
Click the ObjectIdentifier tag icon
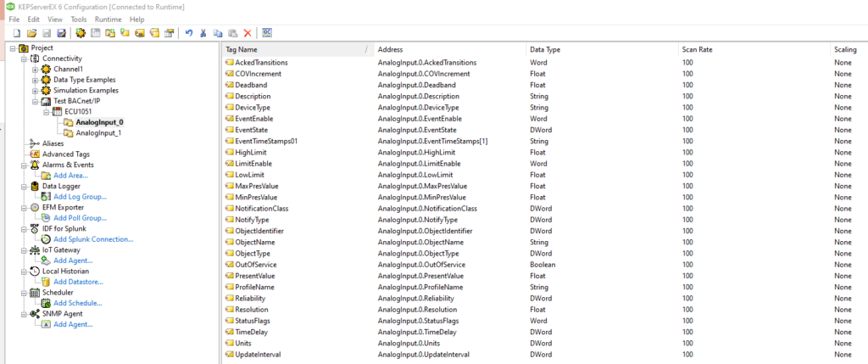click(229, 231)
